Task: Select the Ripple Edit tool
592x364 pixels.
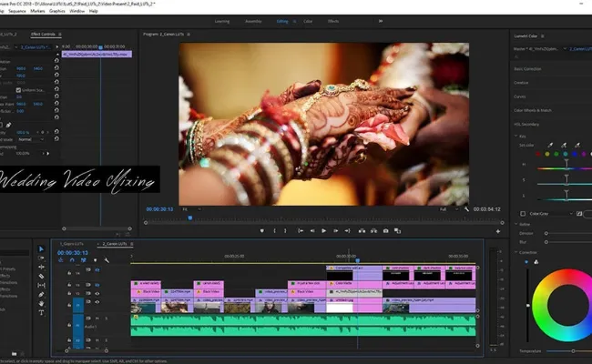Action: 42,267
